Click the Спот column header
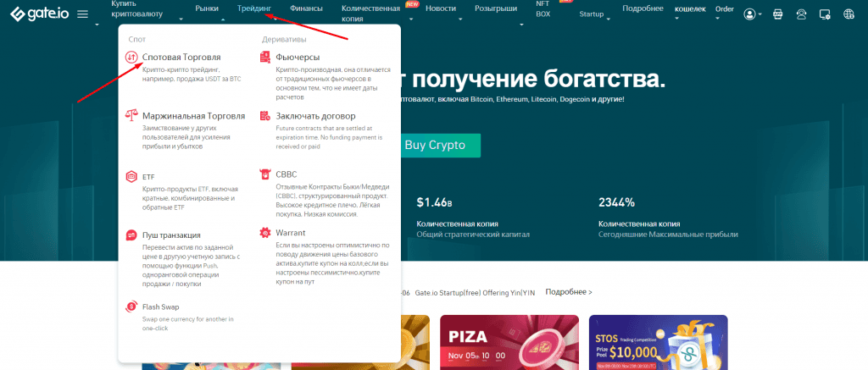The image size is (868, 370). click(x=136, y=39)
